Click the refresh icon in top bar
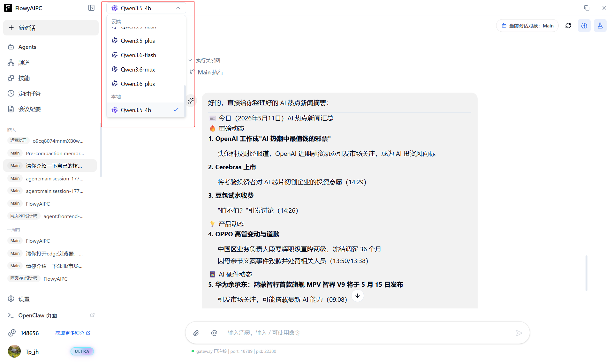Screen dimensions: 613x364 (x=568, y=26)
